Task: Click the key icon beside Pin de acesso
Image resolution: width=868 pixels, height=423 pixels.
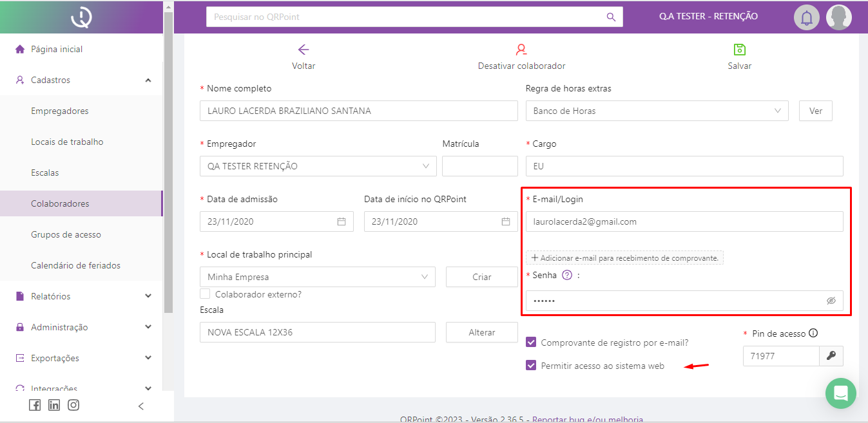Action: click(831, 356)
